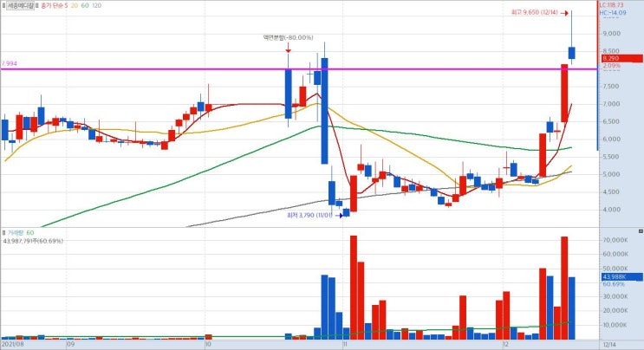
Task: Click the red arrow beside the 최고 9,650 label
Action: coord(564,13)
